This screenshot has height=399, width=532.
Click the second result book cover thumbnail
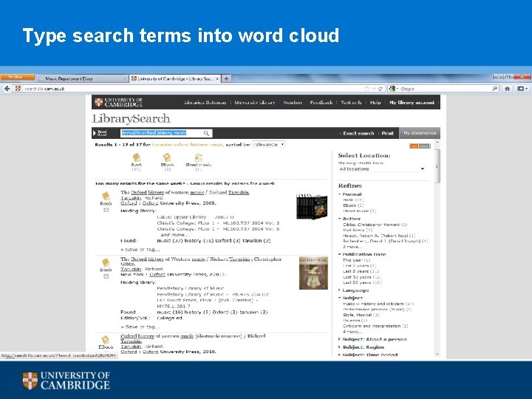pyautogui.click(x=313, y=273)
